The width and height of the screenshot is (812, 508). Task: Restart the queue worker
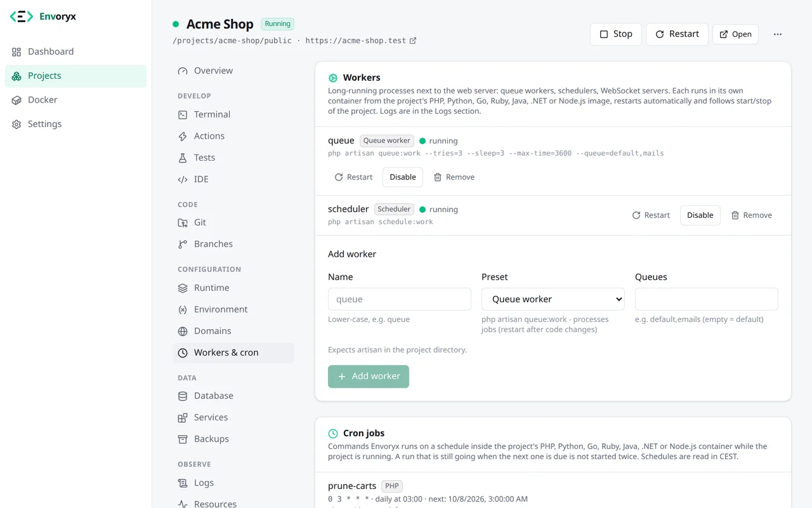[x=353, y=177]
